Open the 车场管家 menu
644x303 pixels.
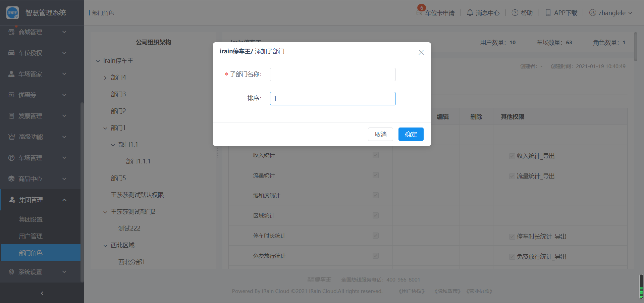pyautogui.click(x=40, y=74)
